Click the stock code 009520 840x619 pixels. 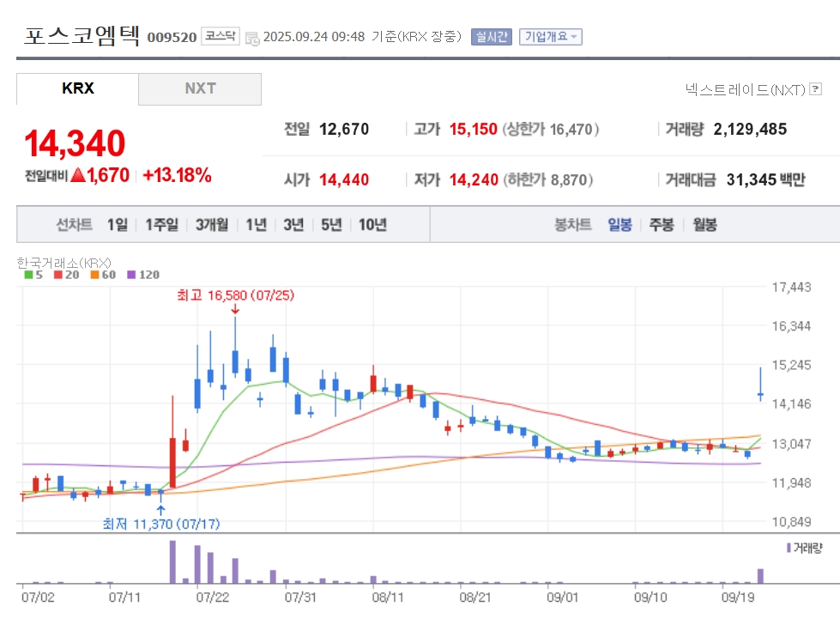[x=172, y=37]
